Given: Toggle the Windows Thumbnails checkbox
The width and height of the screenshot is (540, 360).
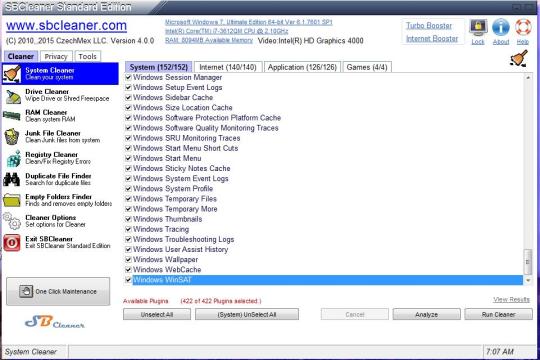Looking at the screenshot, I should 128,219.
